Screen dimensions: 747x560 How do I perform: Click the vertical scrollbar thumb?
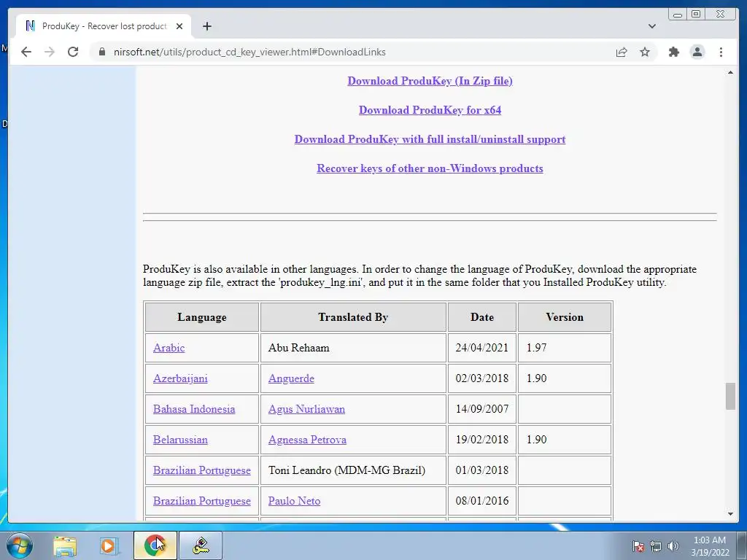730,396
